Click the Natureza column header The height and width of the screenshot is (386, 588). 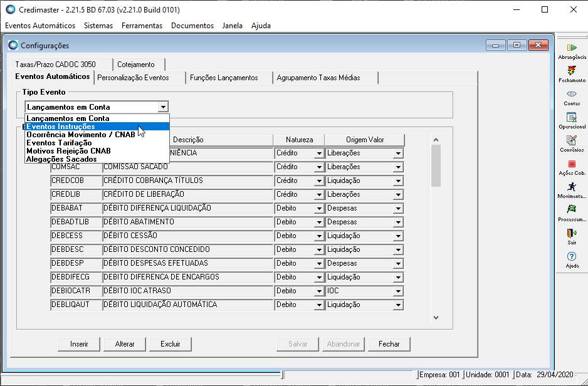click(x=299, y=140)
